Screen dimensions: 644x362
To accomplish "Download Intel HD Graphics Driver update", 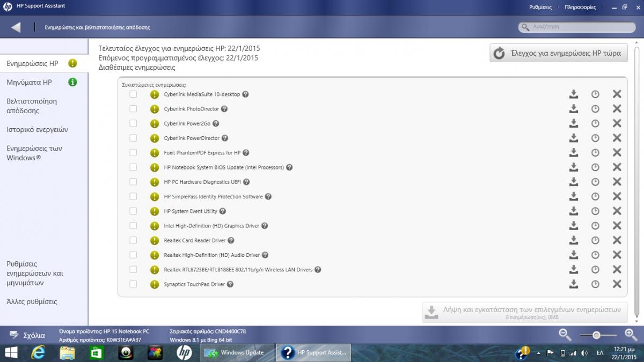I will (x=574, y=226).
